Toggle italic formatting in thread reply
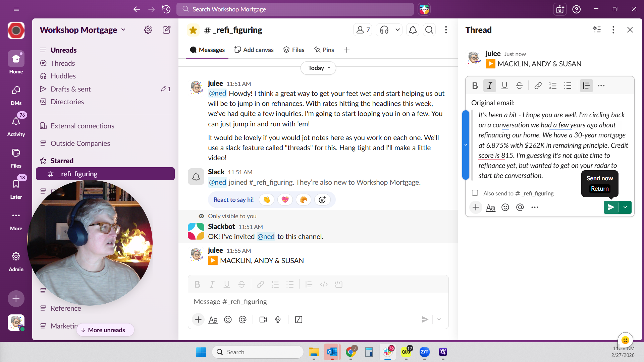The image size is (644, 362). tap(489, 86)
